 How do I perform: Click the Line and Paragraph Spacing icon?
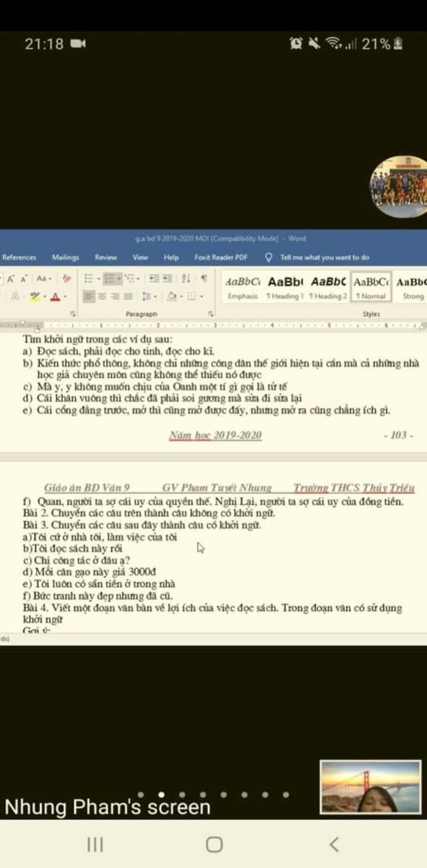tap(146, 297)
